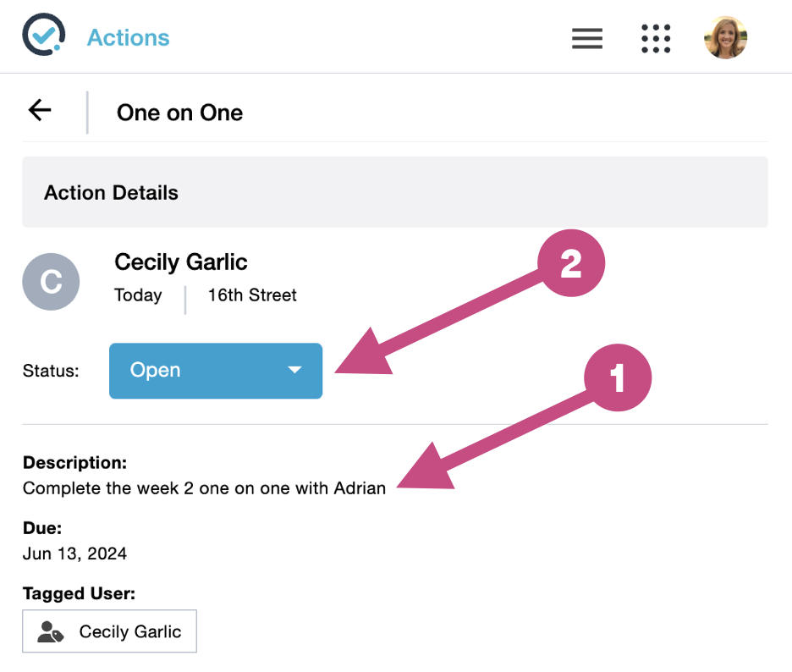Click the user profile photo
The height and width of the screenshot is (672, 792).
[725, 37]
